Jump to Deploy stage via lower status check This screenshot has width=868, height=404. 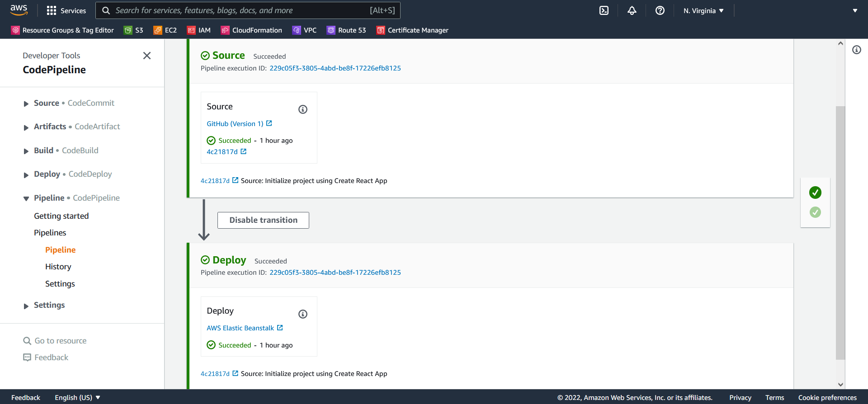point(815,212)
